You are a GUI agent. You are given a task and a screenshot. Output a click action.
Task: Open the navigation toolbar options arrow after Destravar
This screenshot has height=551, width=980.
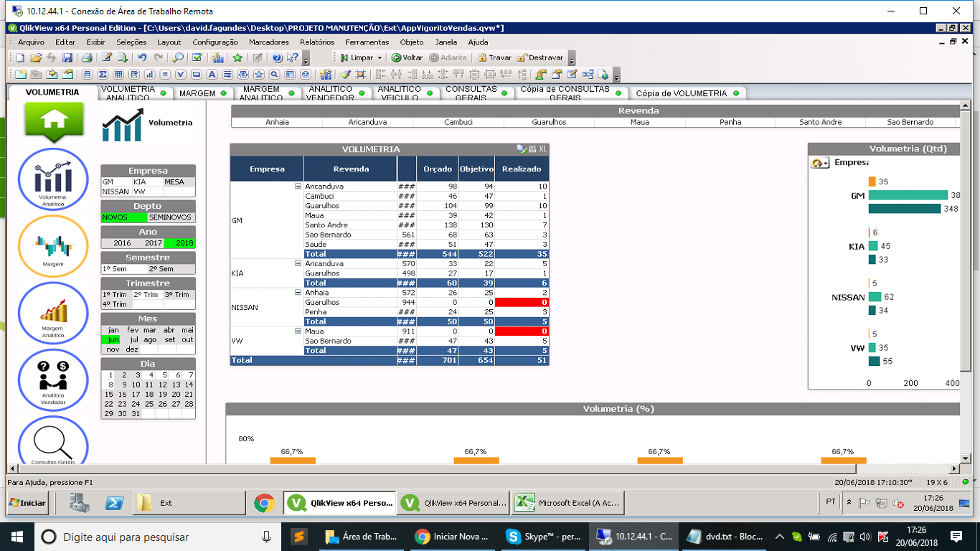(x=572, y=59)
